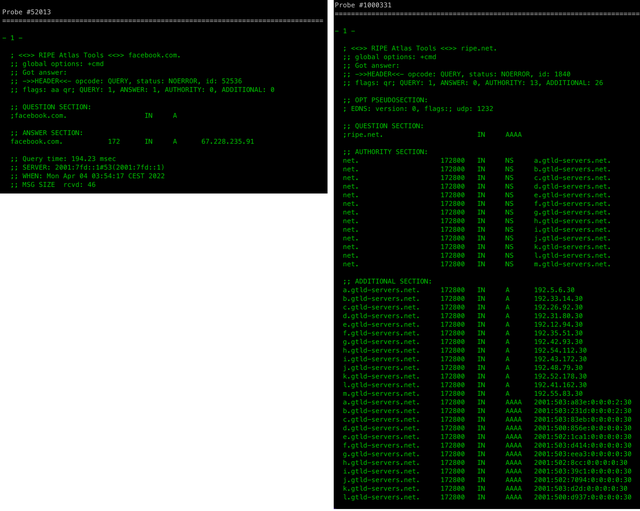
Task: Click ';; global options: +cmd' in Probe #52013
Action: 57,64
